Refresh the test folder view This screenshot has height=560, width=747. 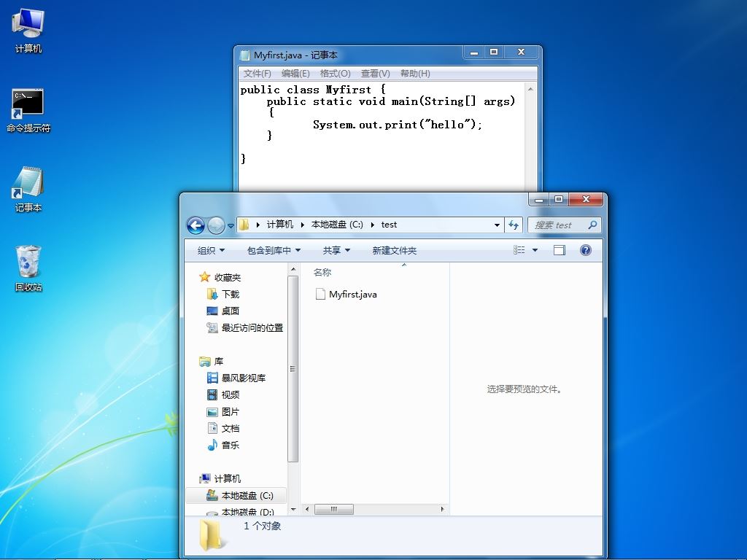[514, 225]
